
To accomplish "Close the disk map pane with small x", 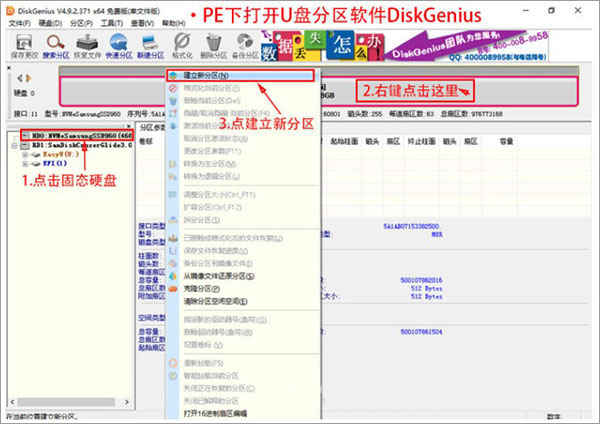I will (x=9, y=68).
